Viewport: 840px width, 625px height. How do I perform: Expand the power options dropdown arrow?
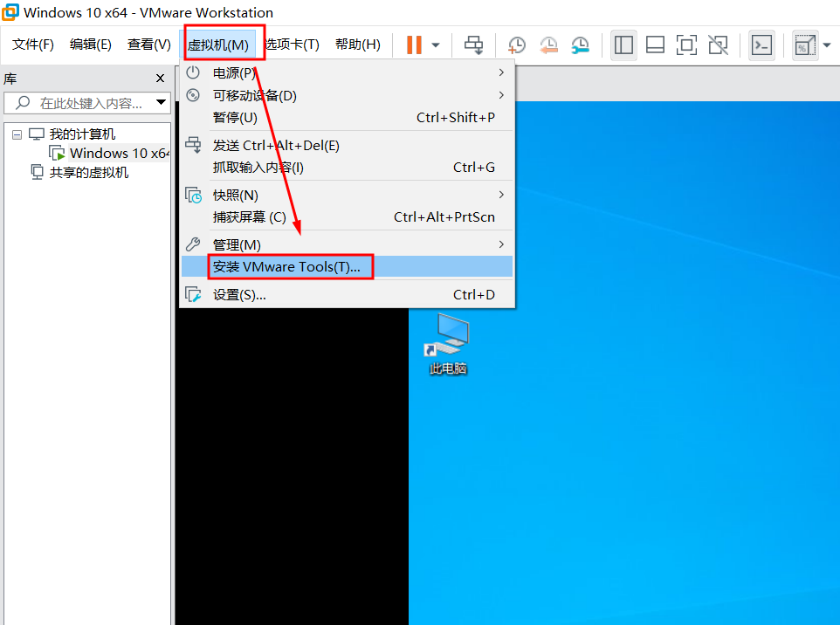pyautogui.click(x=436, y=45)
